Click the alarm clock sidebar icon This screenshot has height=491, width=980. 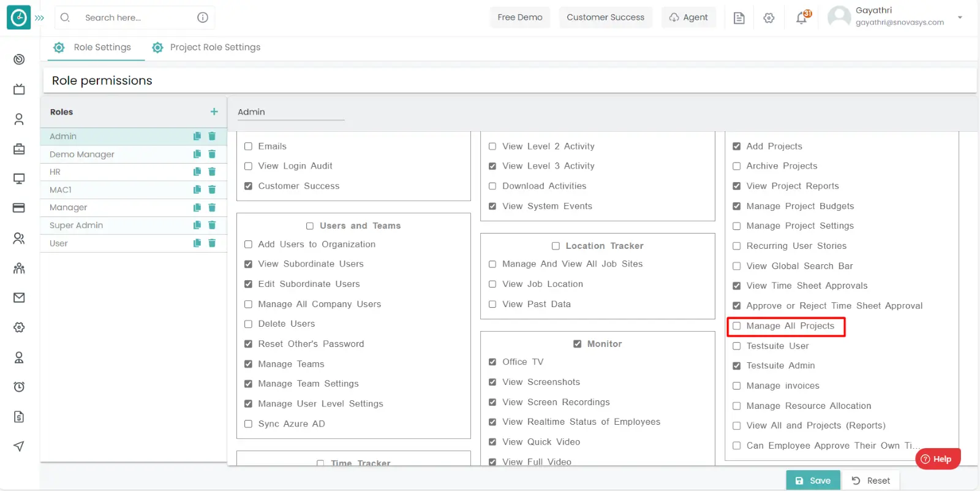[x=19, y=387]
